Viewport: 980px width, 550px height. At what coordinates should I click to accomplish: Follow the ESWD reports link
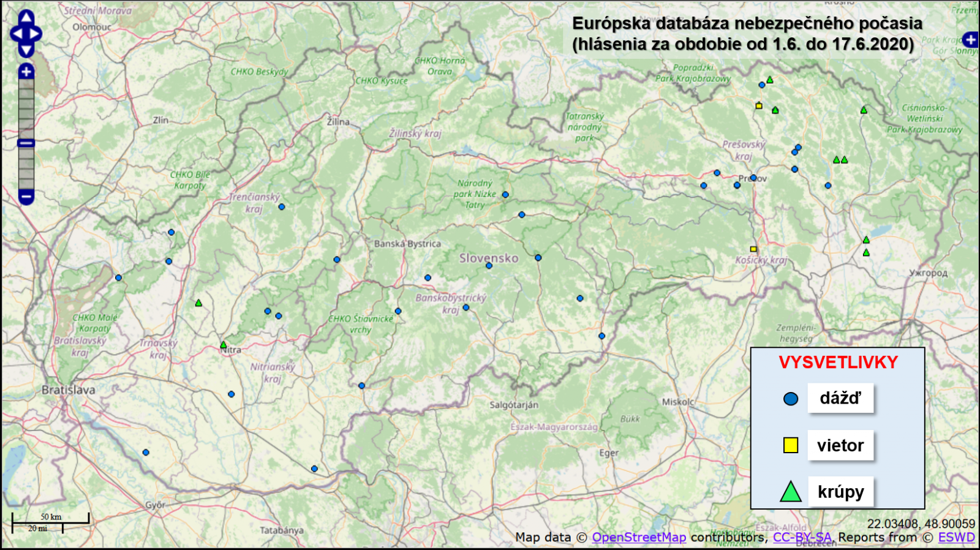(956, 537)
